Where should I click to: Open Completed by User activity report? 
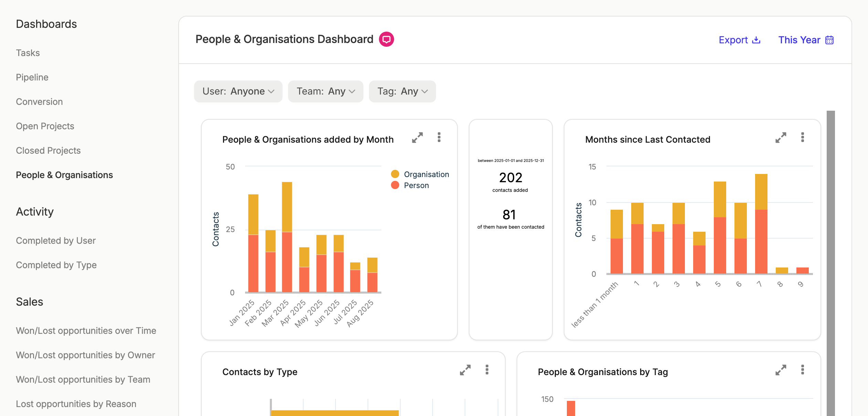56,240
